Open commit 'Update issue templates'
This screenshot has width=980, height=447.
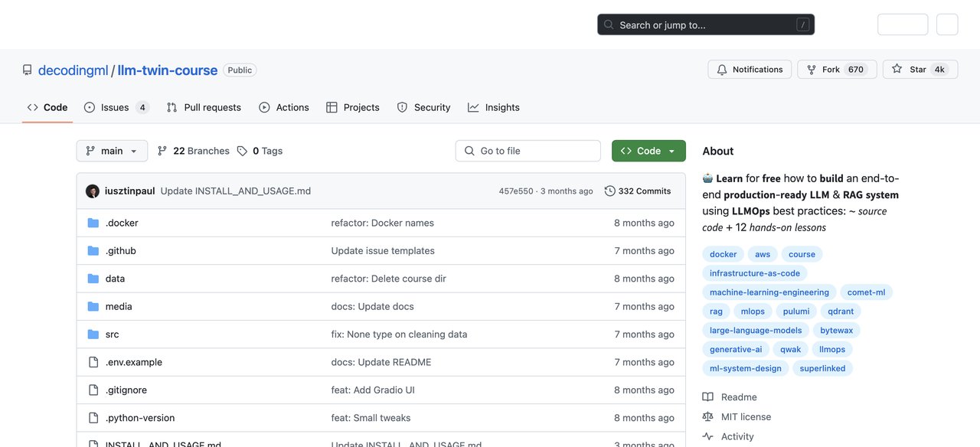383,251
